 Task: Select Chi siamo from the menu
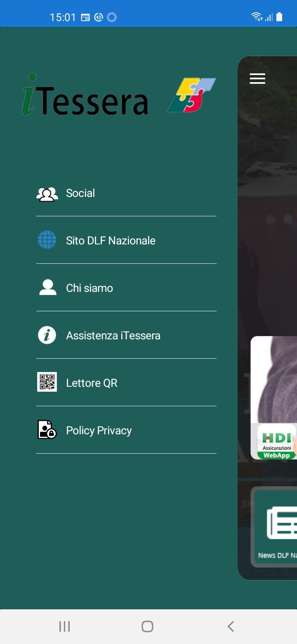126,288
